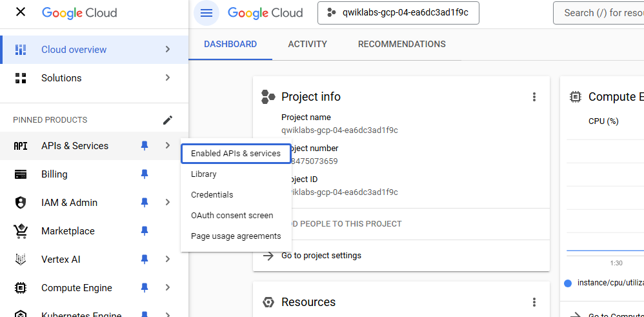Switch to the ACTIVITY tab

[x=308, y=44]
